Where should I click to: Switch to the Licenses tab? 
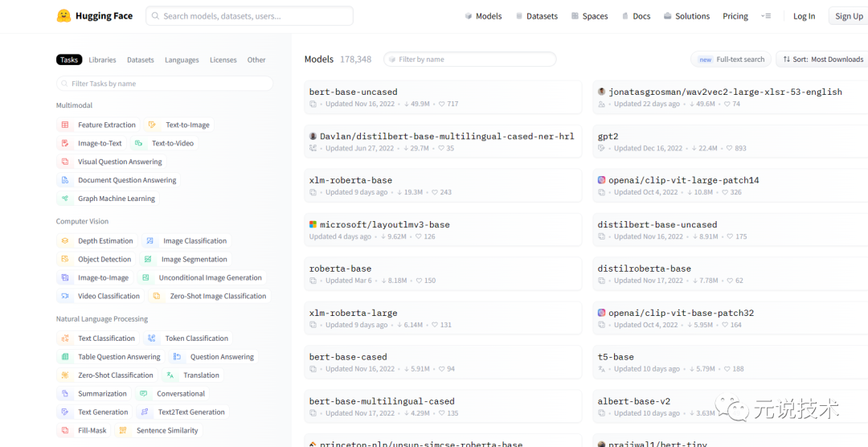coord(223,59)
